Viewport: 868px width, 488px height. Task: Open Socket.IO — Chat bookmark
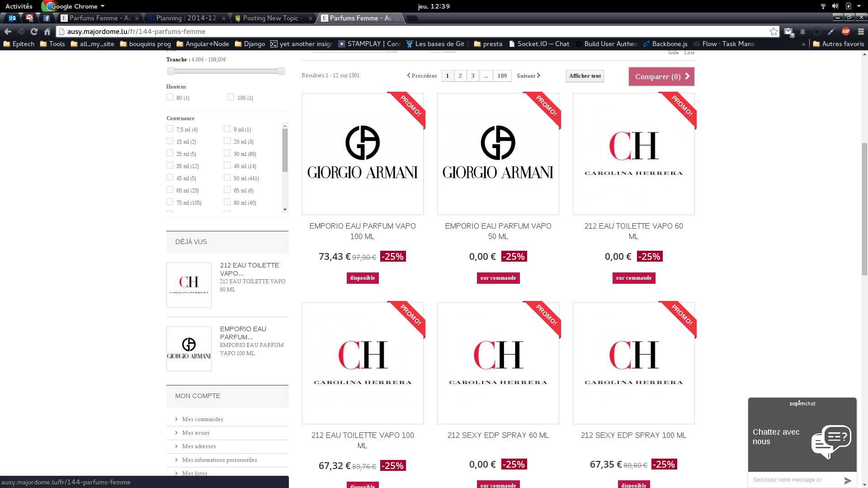pyautogui.click(x=539, y=44)
